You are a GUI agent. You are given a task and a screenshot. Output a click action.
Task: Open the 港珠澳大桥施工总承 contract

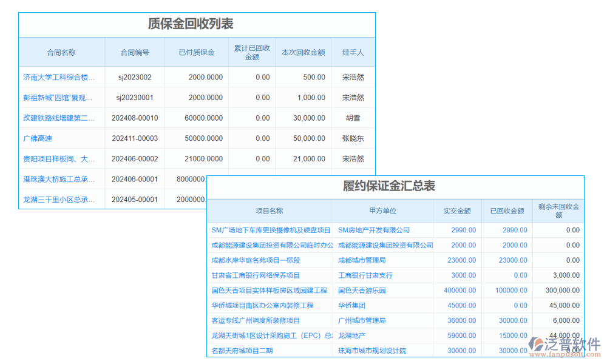pos(61,179)
